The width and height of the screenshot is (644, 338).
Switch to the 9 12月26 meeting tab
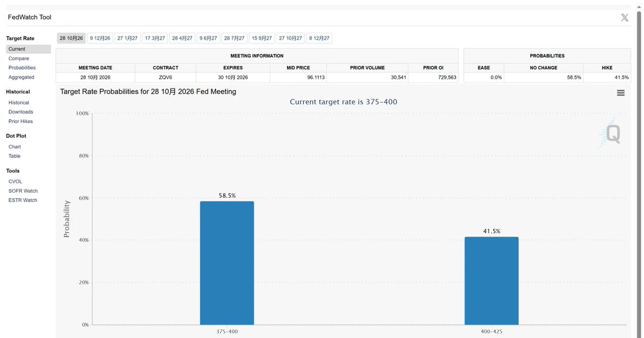[x=100, y=38]
